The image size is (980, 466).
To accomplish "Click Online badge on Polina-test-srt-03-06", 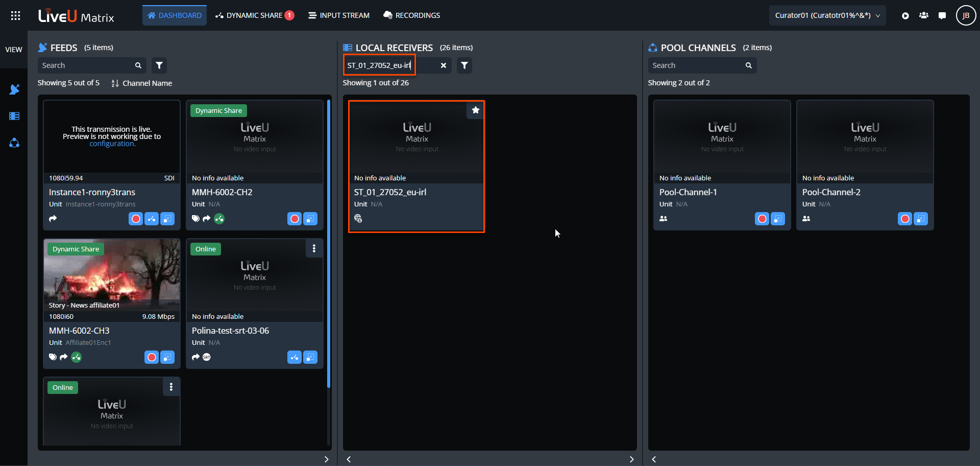I will [206, 249].
